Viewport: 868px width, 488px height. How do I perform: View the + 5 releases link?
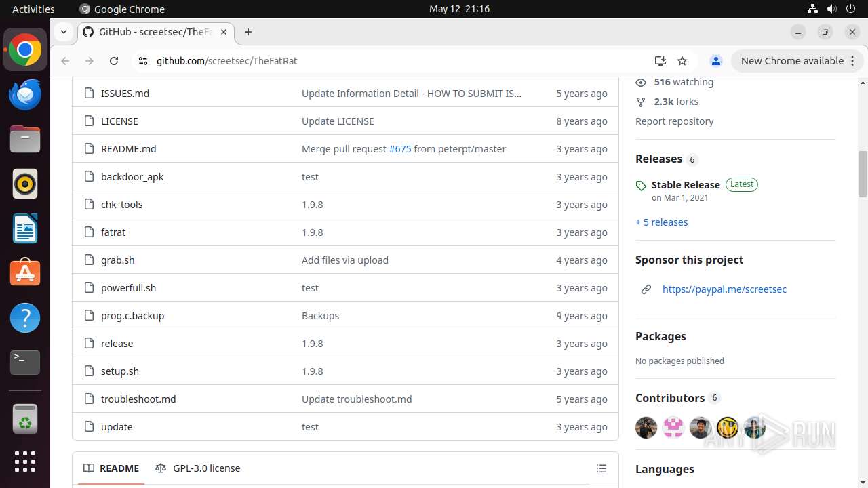(x=661, y=222)
